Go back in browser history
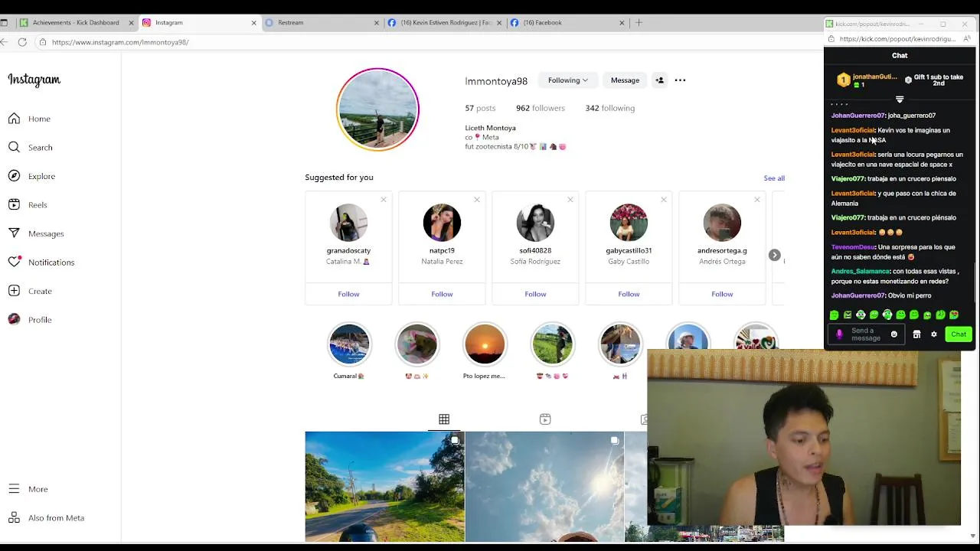The width and height of the screenshot is (980, 551). pyautogui.click(x=5, y=42)
